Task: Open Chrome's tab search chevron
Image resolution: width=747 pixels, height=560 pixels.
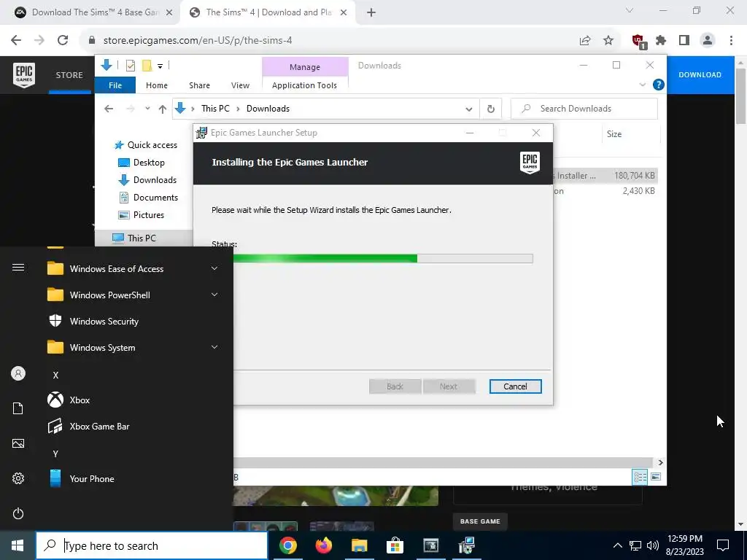Action: [630, 10]
